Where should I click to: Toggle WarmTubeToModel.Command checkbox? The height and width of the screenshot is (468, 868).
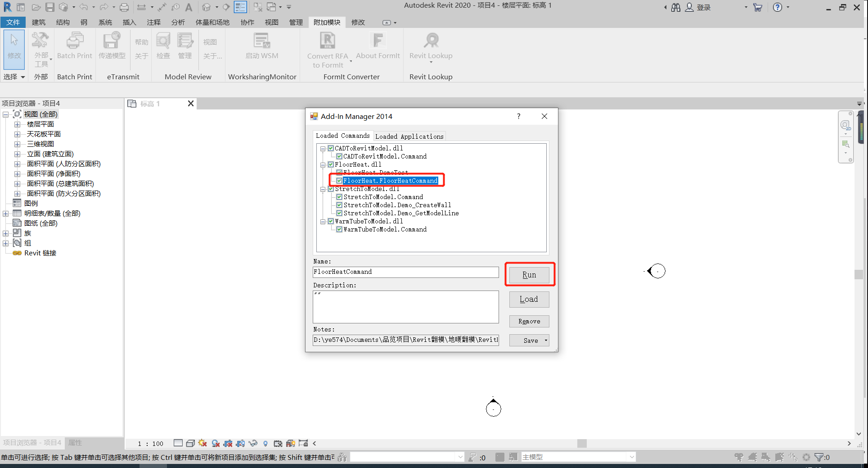(339, 229)
